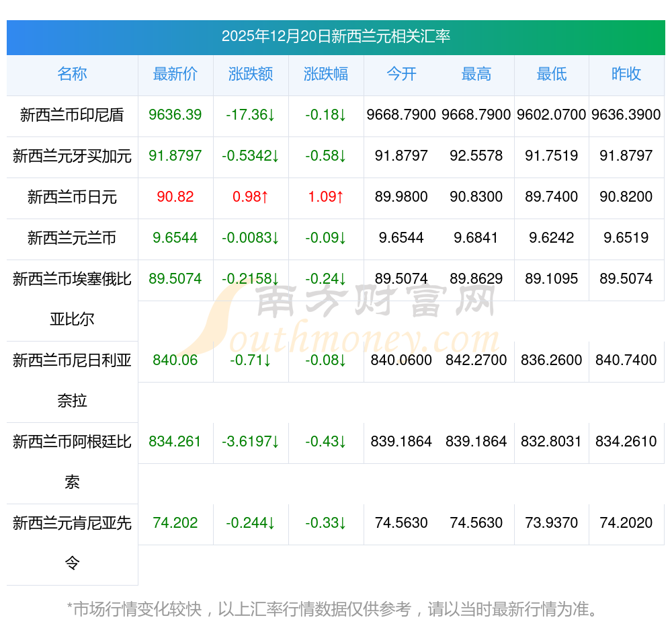Click the 最低 column header

click(552, 74)
